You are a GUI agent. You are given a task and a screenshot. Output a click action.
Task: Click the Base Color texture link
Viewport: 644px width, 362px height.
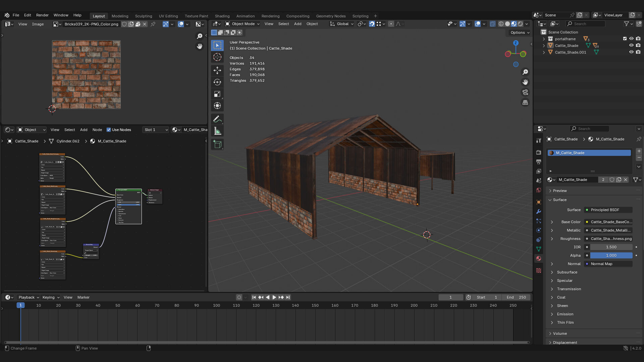point(608,222)
